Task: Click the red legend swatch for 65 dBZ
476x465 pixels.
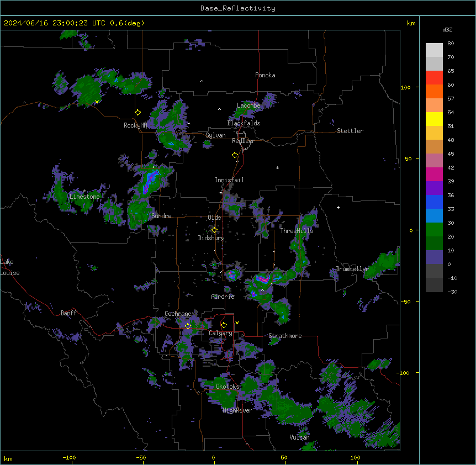Action: [434, 78]
